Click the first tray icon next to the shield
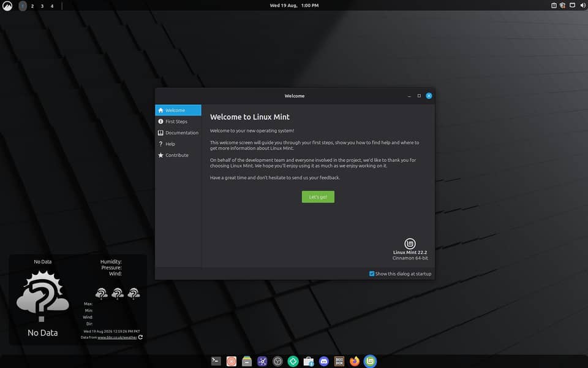 [x=554, y=6]
